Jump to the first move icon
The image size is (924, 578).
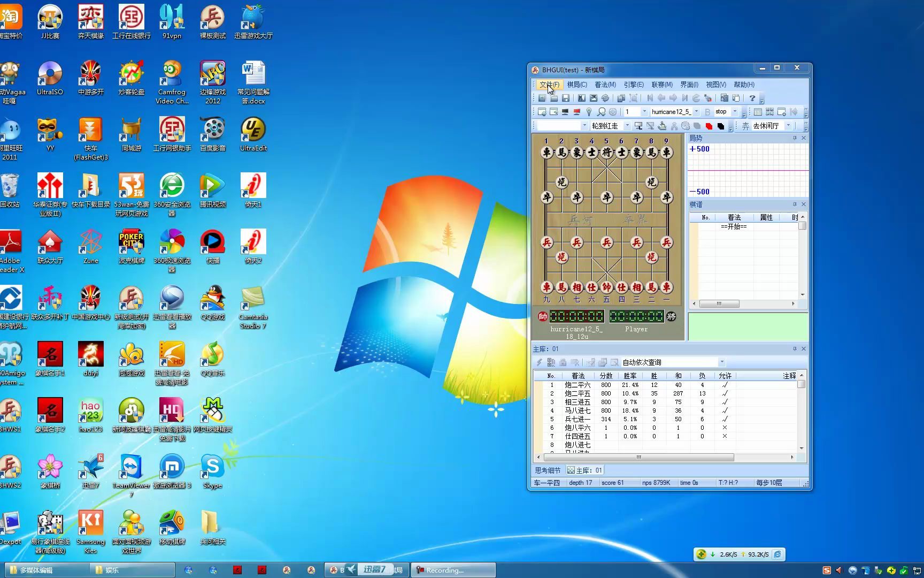[x=650, y=98]
